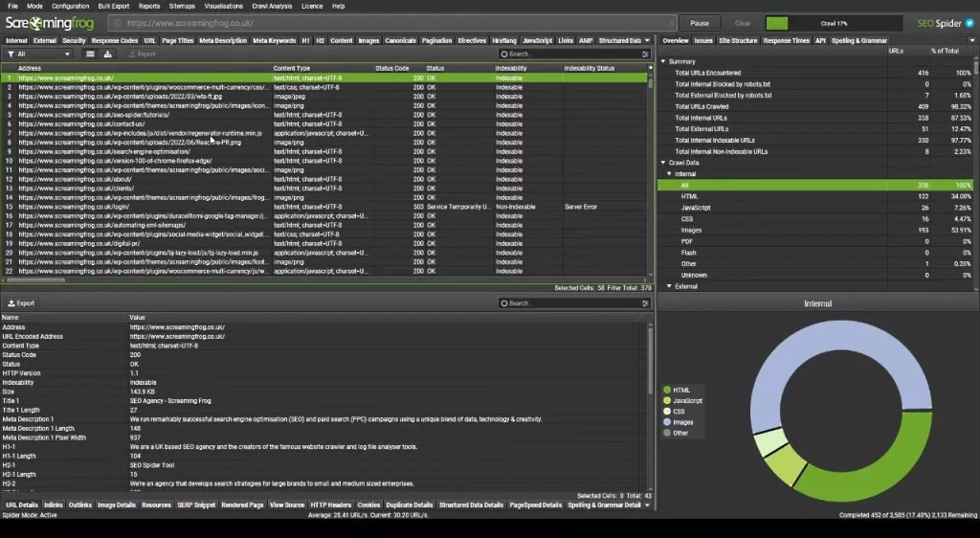Click Total External URLs summary row
The width and height of the screenshot is (980, 538).
pyautogui.click(x=815, y=129)
